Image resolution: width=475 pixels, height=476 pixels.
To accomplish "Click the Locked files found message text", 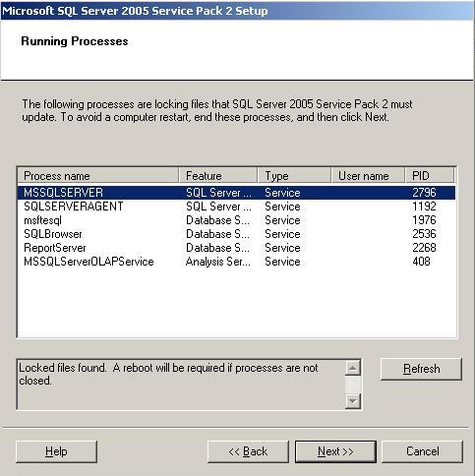I will tap(168, 374).
